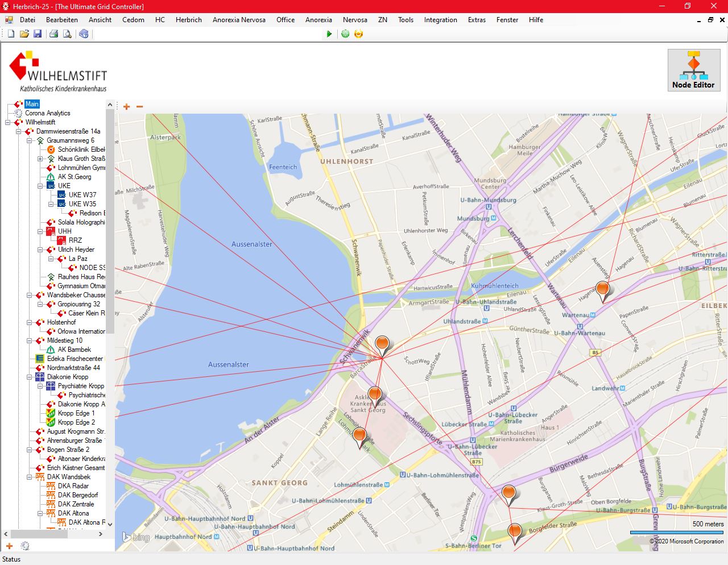The height and width of the screenshot is (565, 728).
Task: Open the Integration menu
Action: 440,19
